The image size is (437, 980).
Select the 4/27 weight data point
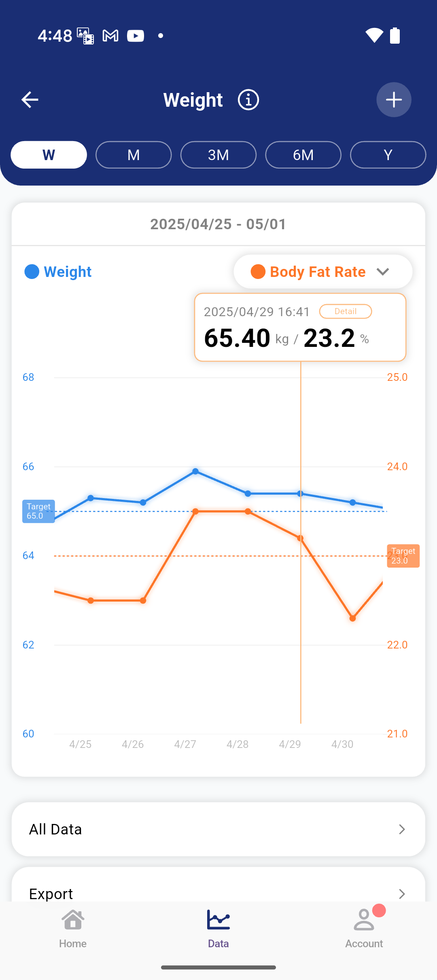tap(195, 471)
